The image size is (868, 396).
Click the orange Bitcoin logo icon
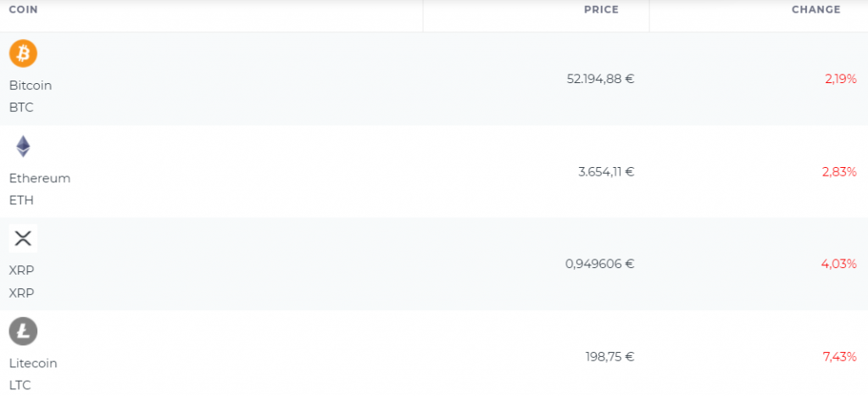point(23,53)
